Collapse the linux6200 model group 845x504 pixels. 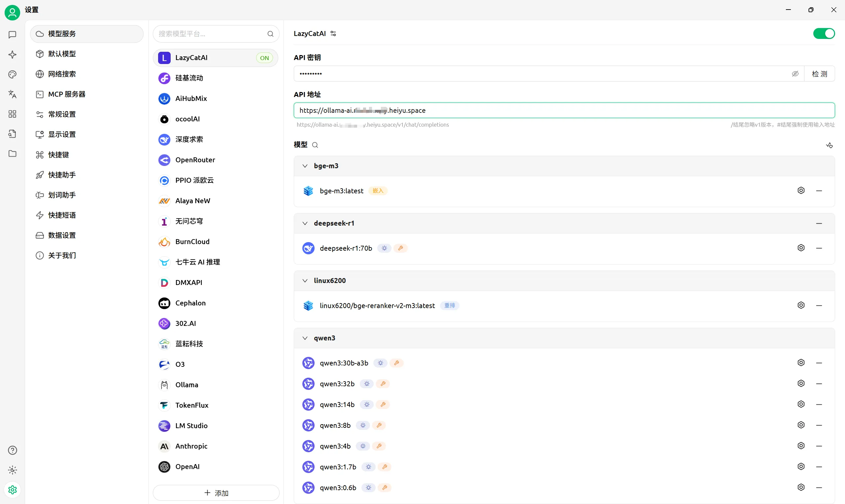pyautogui.click(x=305, y=281)
